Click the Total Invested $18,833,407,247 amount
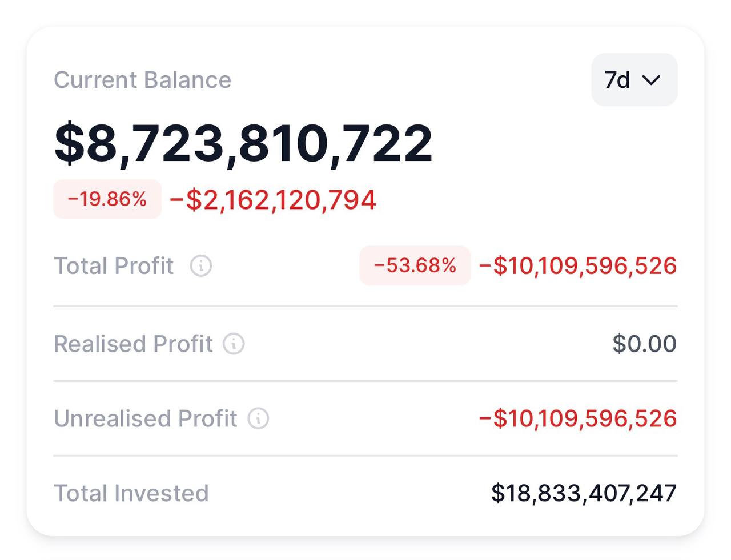The width and height of the screenshot is (731, 560). [x=584, y=493]
